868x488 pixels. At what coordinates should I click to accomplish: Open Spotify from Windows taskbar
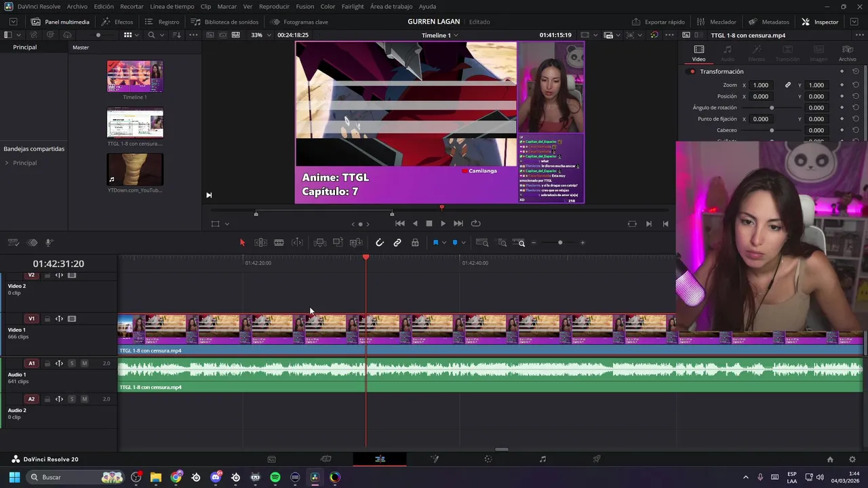point(275,477)
